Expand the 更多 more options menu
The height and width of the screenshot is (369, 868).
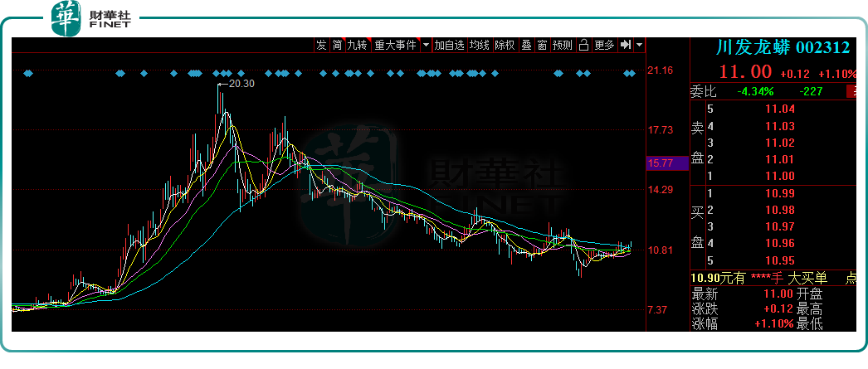604,45
